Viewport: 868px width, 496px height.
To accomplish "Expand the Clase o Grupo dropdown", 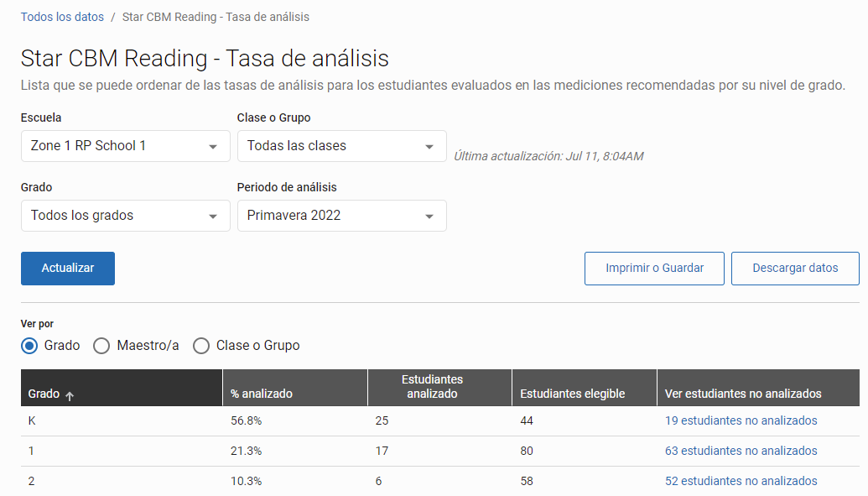I will [x=341, y=146].
